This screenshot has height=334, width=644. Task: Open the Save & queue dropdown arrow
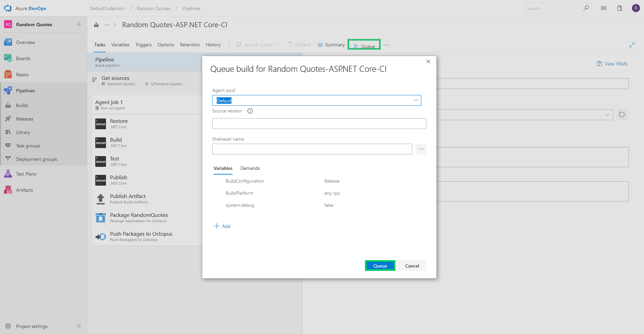pos(277,45)
